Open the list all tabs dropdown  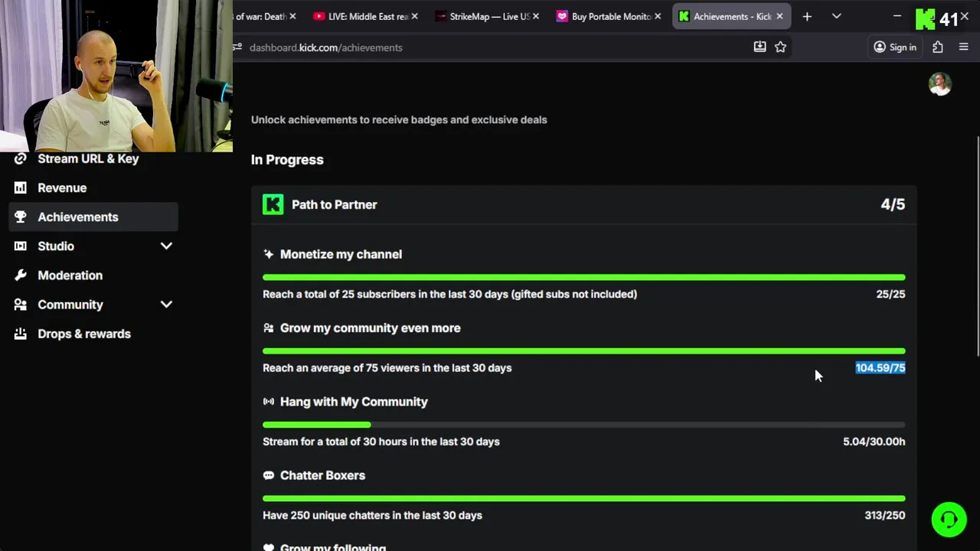pos(836,16)
